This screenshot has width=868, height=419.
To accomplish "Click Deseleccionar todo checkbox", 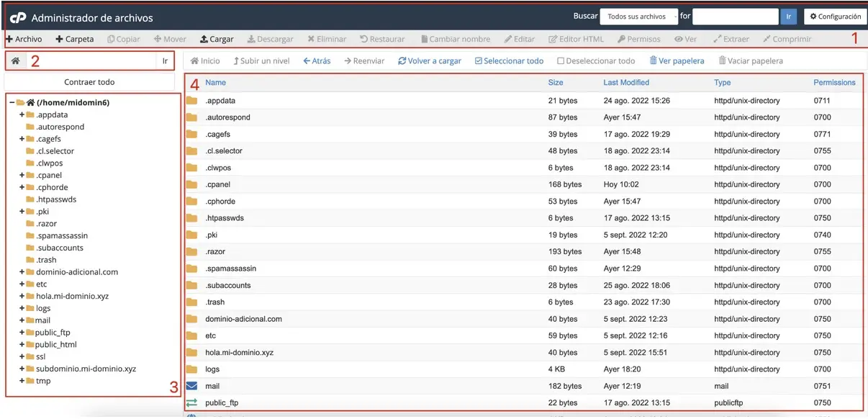I will [x=561, y=61].
